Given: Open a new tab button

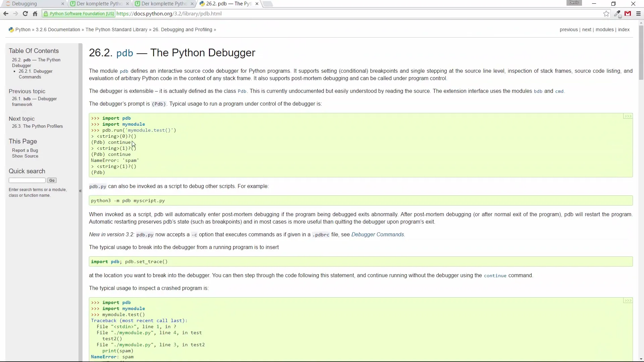Looking at the screenshot, I should [x=267, y=4].
